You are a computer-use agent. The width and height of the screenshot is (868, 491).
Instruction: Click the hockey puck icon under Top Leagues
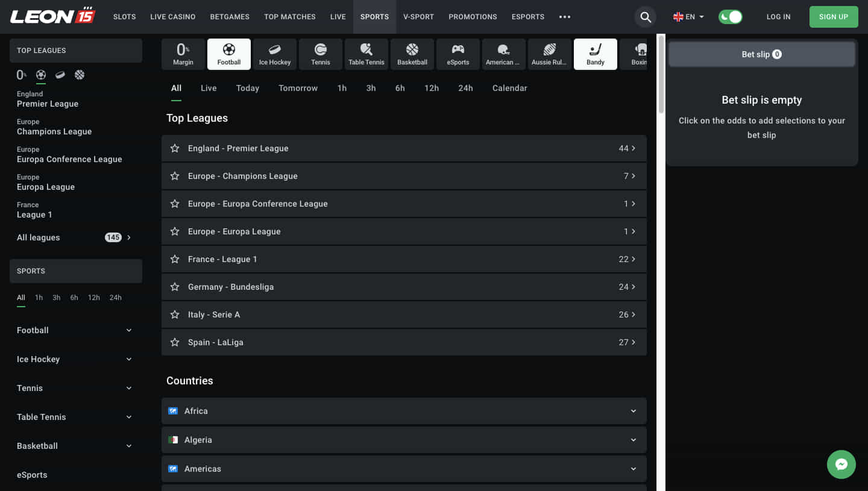coord(60,75)
